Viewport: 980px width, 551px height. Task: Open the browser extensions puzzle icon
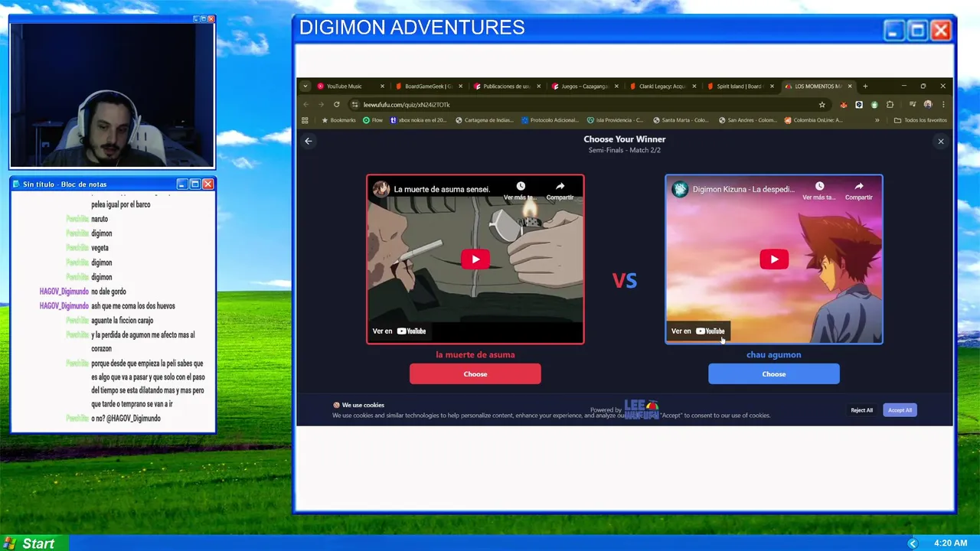pyautogui.click(x=890, y=104)
